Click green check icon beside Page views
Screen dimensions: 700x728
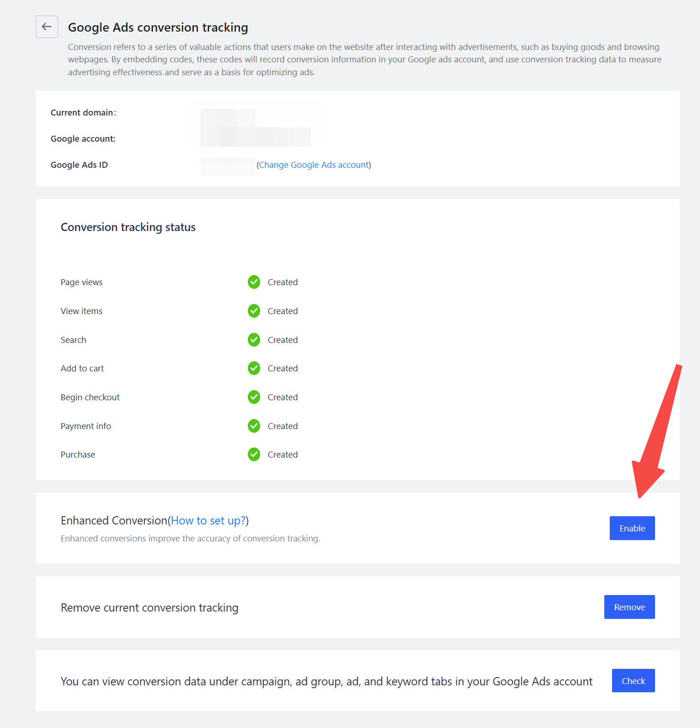[254, 282]
